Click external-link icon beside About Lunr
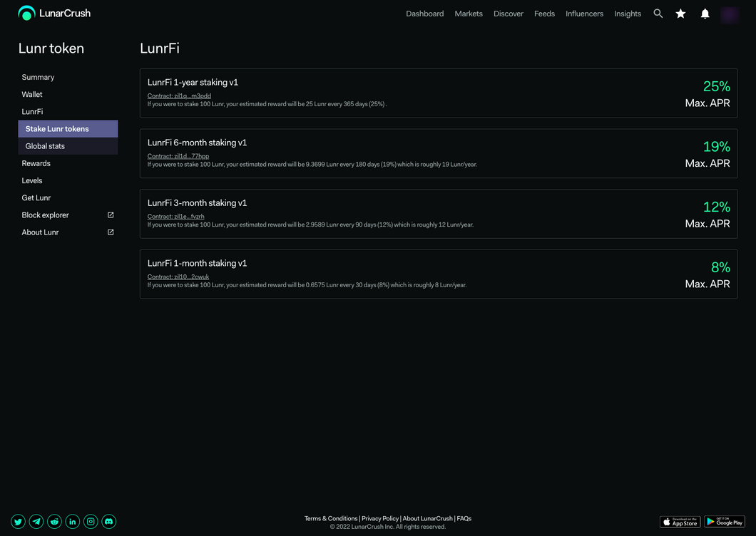The width and height of the screenshot is (756, 536). pos(111,232)
